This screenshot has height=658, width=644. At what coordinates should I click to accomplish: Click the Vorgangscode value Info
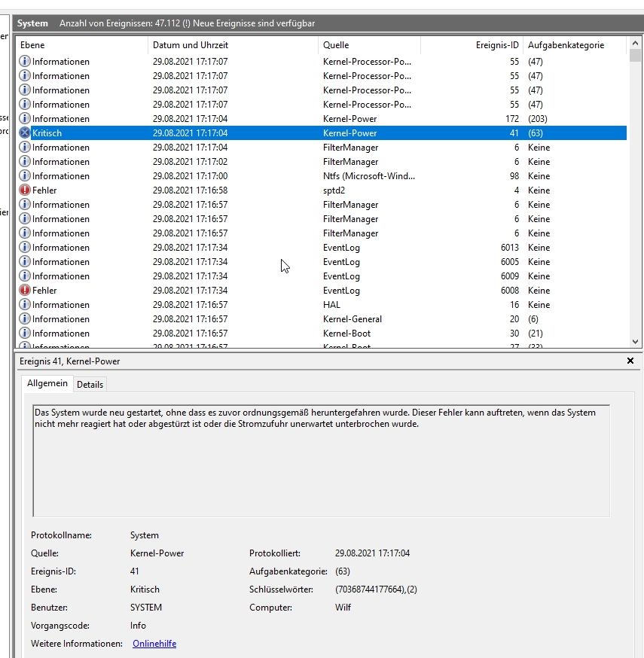[138, 626]
